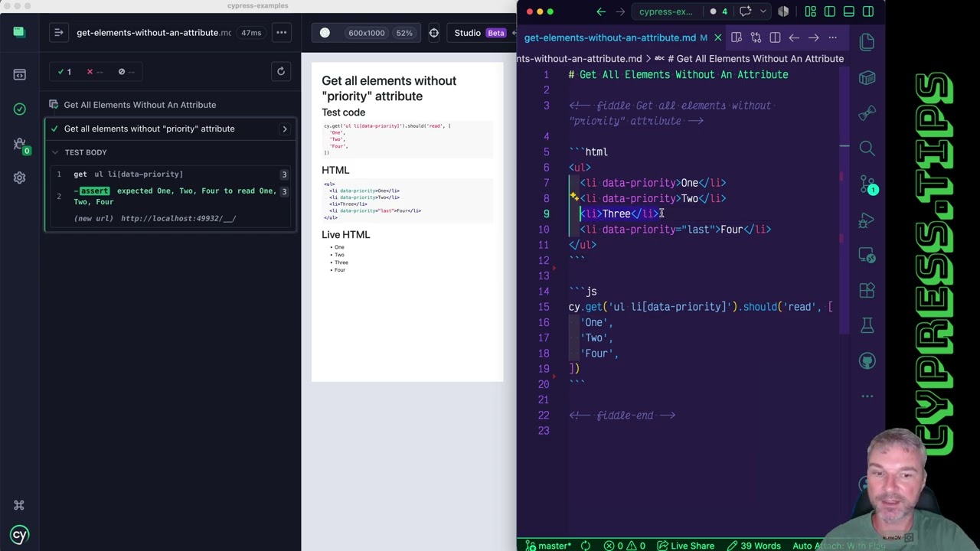
Task: Open the dropdown chevron next to chat icon
Action: (x=763, y=11)
